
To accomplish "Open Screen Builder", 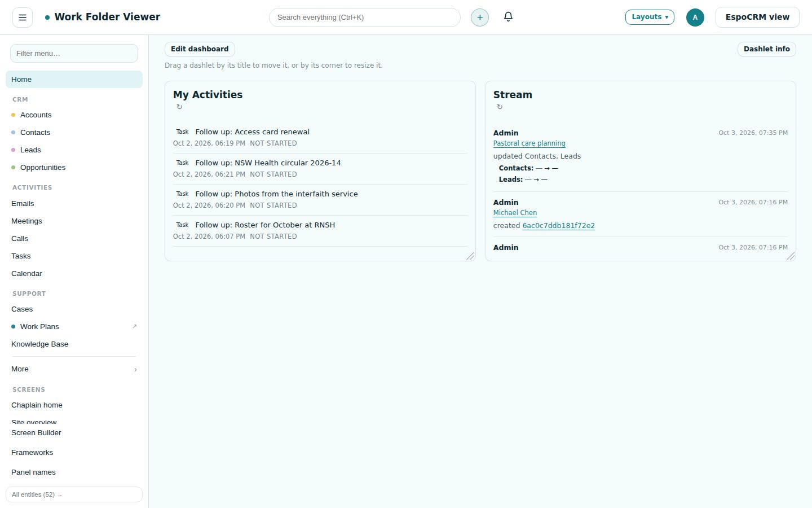I will tap(74, 432).
